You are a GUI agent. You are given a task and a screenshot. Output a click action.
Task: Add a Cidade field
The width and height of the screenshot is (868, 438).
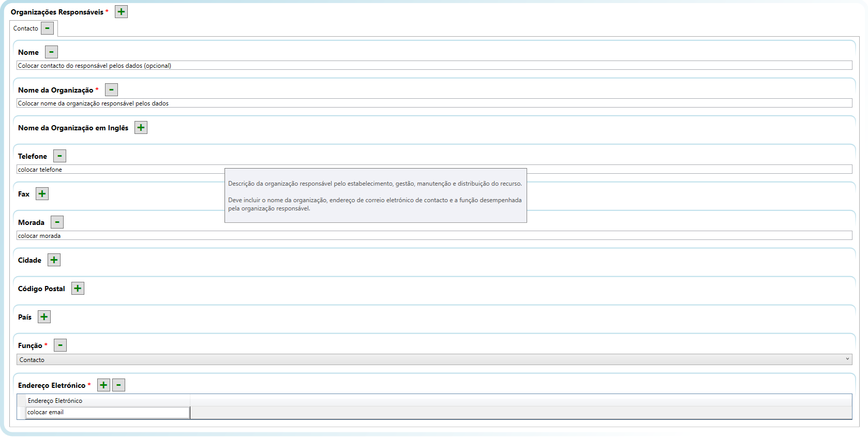[x=54, y=260]
